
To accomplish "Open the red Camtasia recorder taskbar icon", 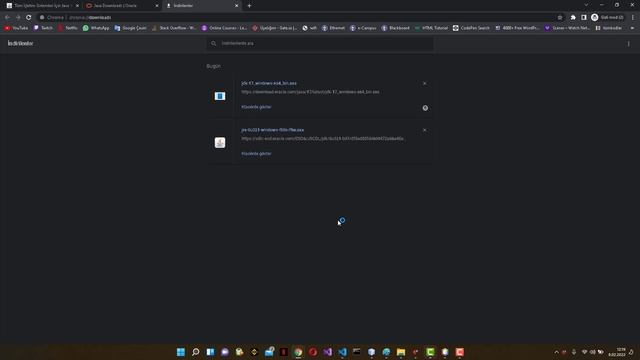I will pos(460,352).
